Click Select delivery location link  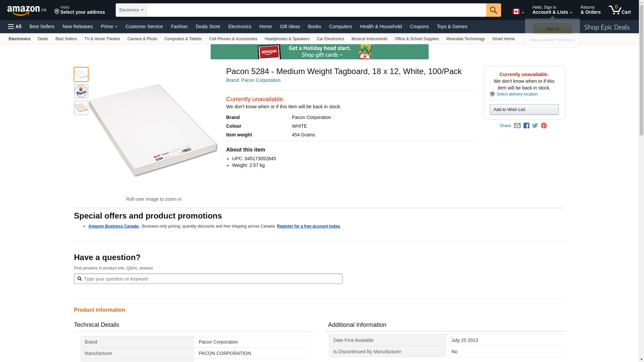517,94
